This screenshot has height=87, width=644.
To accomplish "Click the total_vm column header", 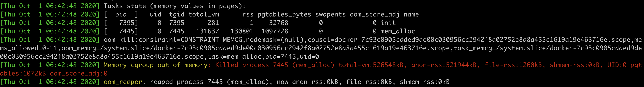I will pos(204,14).
